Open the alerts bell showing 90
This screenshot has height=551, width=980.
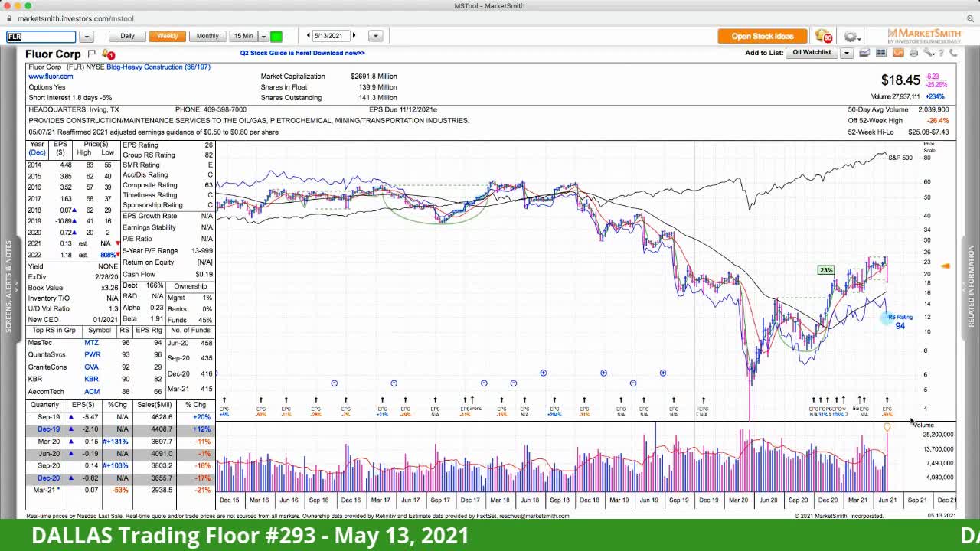[823, 36]
